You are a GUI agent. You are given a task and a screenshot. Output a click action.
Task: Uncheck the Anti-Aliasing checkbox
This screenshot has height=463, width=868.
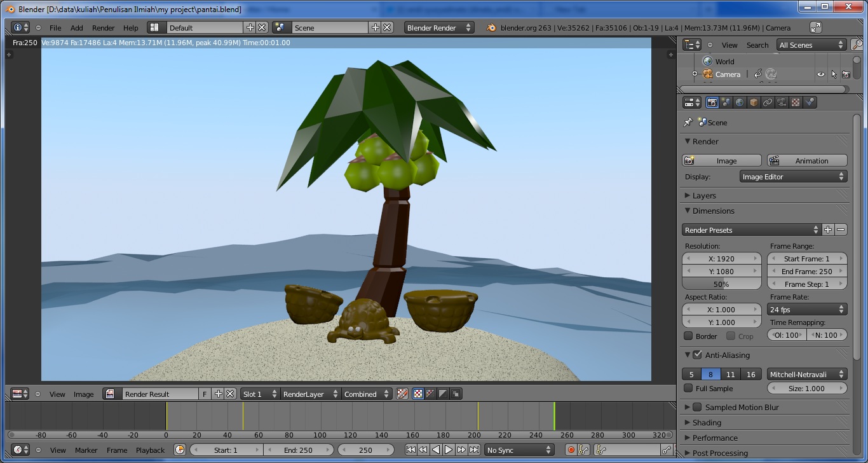tap(698, 355)
